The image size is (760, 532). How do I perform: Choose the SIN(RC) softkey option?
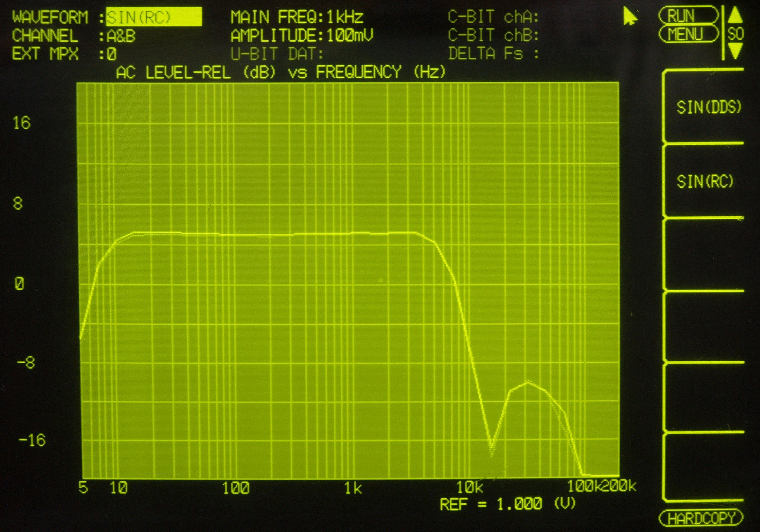tap(705, 181)
